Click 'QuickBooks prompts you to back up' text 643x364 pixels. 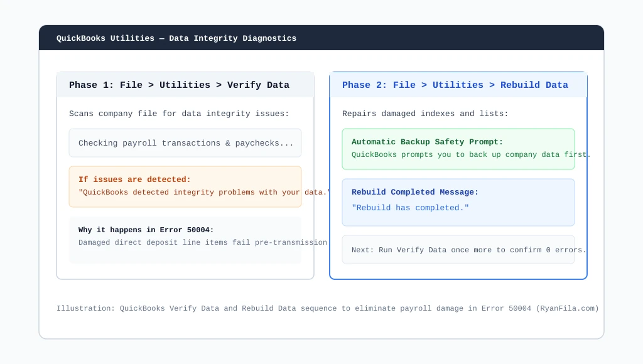coord(471,154)
